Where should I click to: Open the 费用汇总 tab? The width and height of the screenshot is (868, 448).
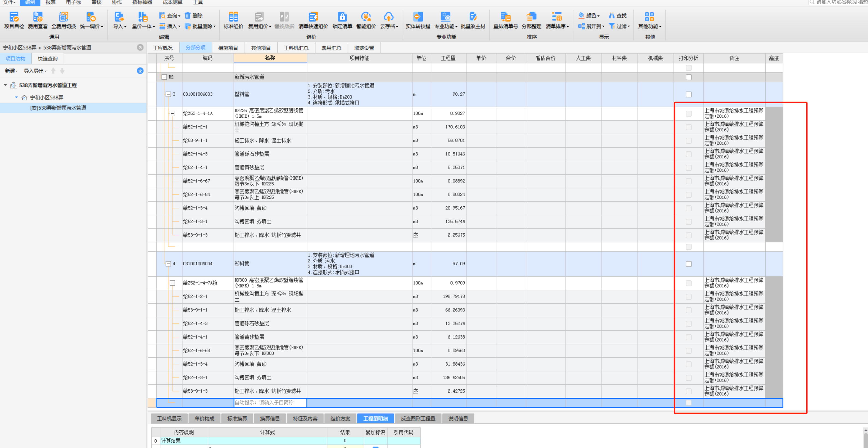[x=331, y=48]
